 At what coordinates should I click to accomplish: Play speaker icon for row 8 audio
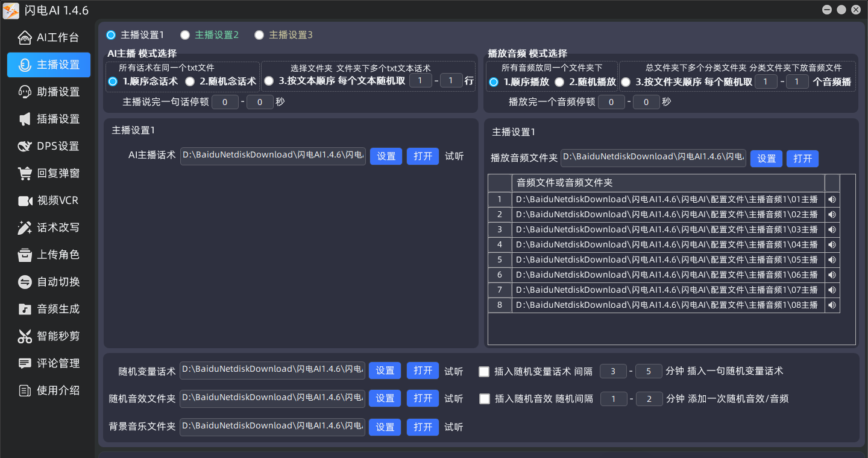point(832,305)
